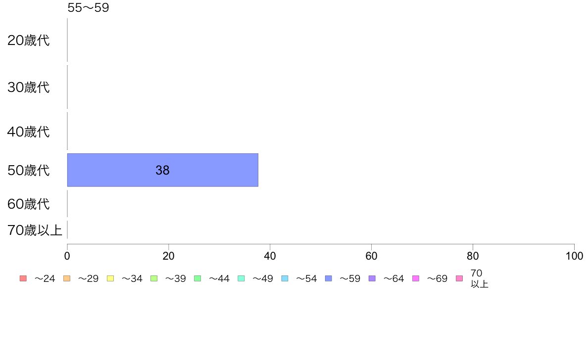Click the green ~44 legend swatch
Screen dimensions: 588x364
tap(197, 278)
